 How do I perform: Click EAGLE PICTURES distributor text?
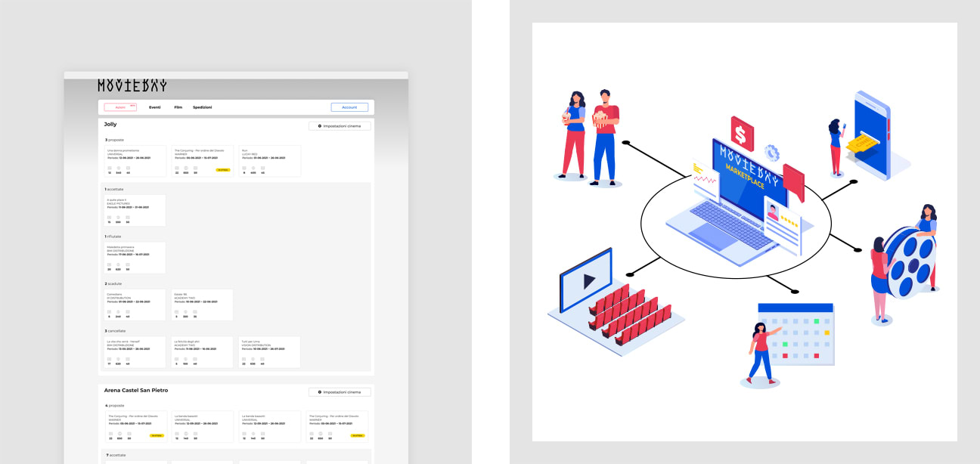coord(119,203)
